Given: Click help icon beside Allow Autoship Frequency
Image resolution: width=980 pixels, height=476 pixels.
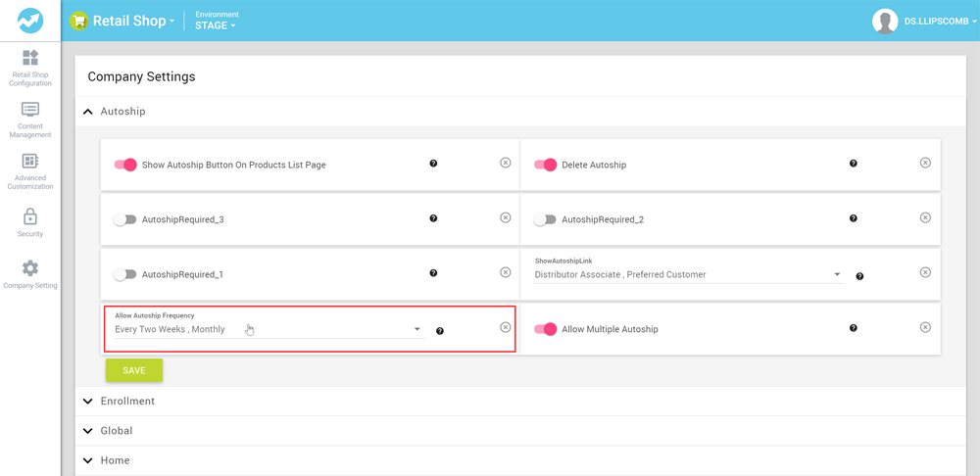Looking at the screenshot, I should click(440, 331).
